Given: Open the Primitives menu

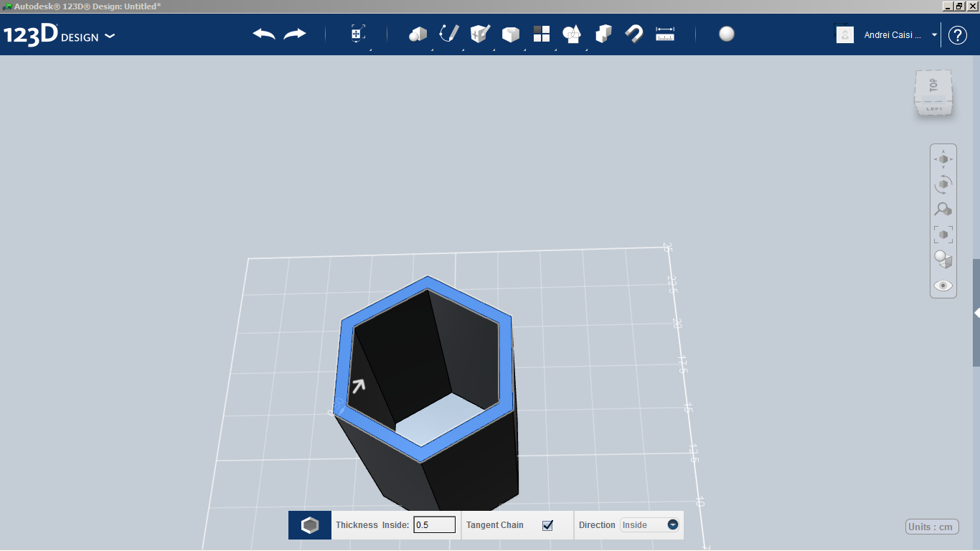Looking at the screenshot, I should [x=418, y=34].
